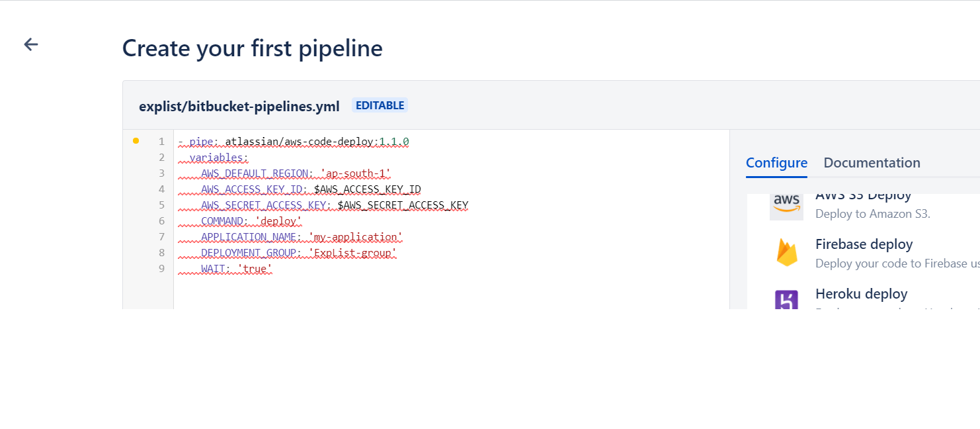Click the AWS S3 Deploy pipe icon
This screenshot has height=429, width=980.
(786, 205)
